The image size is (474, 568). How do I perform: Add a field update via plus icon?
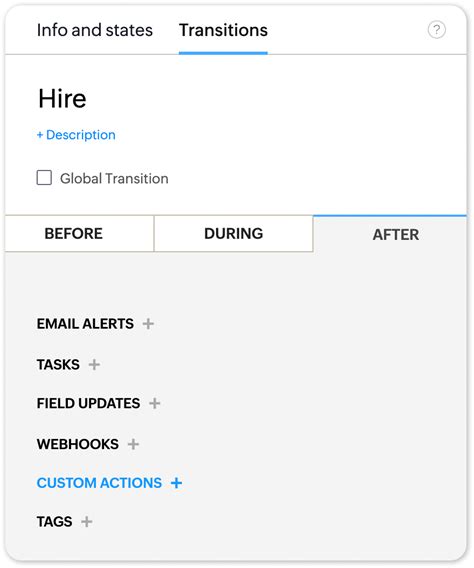155,403
